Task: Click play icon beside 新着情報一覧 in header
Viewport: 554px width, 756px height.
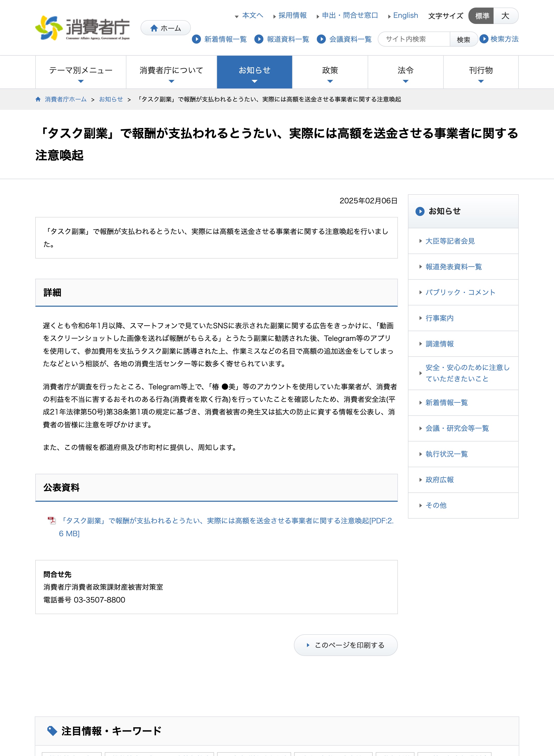Action: tap(196, 39)
